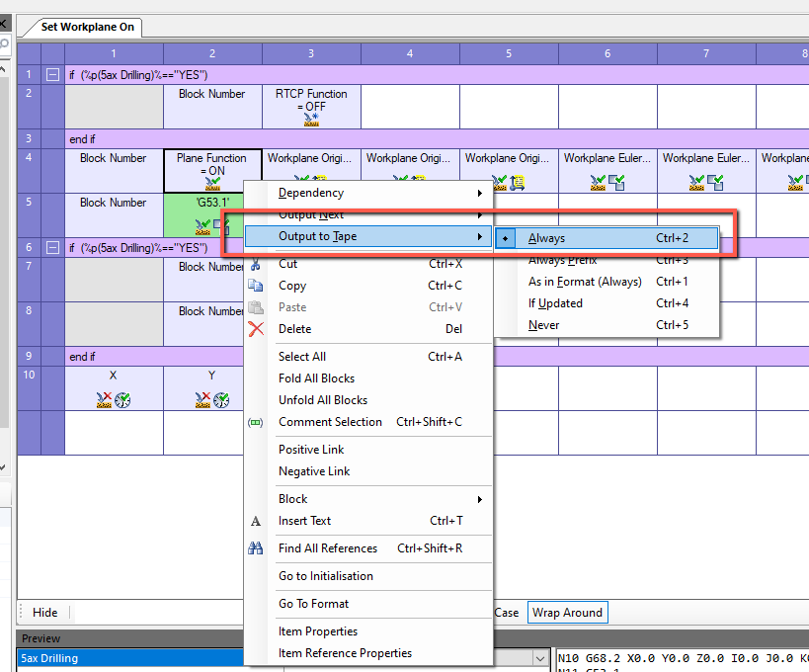The width and height of the screenshot is (809, 672).
Task: Choose As in Format (Always) option
Action: click(x=607, y=282)
